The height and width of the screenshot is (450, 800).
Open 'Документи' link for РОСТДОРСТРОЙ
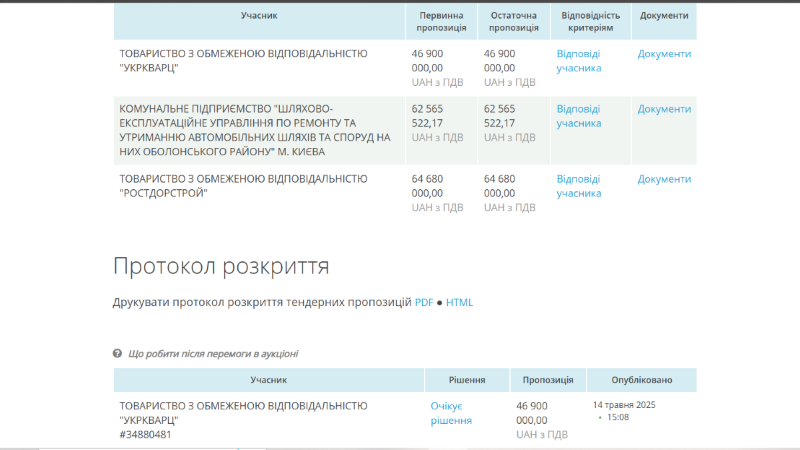664,179
